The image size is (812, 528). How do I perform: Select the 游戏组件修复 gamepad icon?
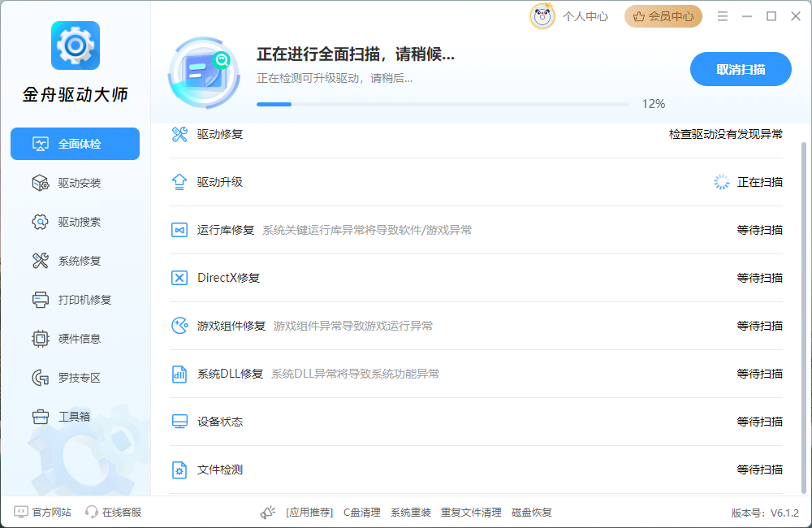[179, 325]
